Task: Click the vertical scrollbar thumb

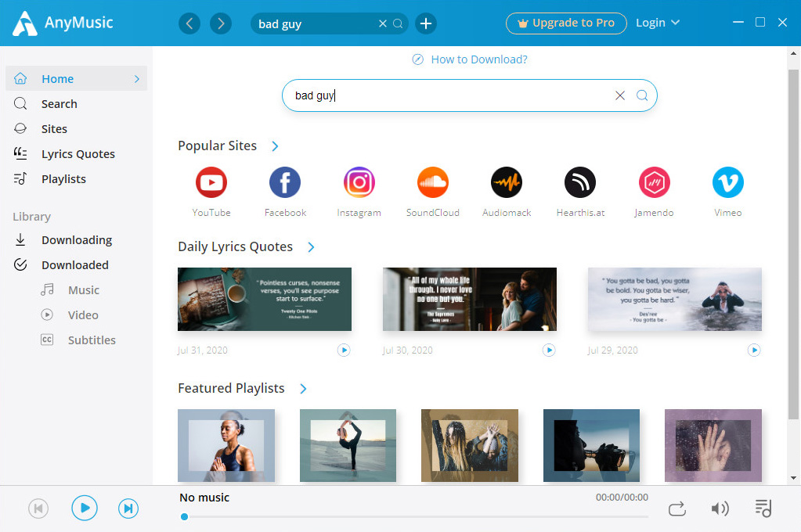Action: point(793,243)
